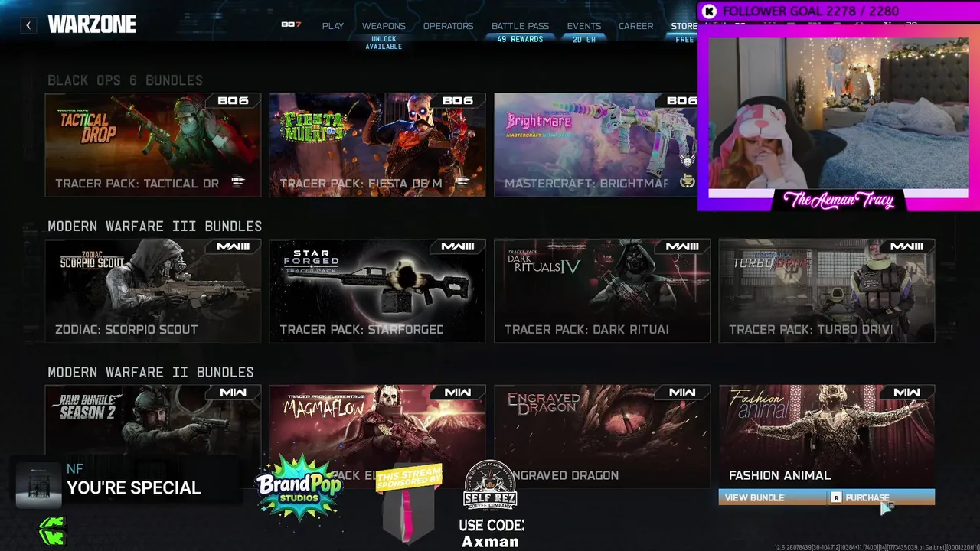Click the MW badge on Raid Bundle card

coord(233,393)
